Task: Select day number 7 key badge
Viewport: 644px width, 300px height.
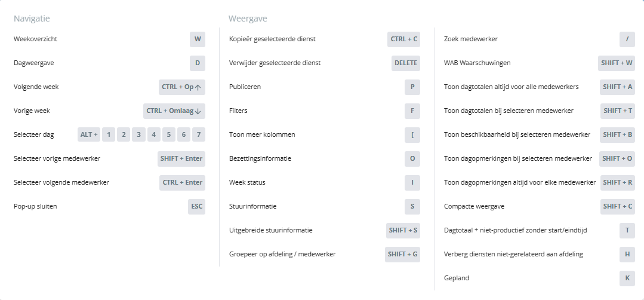Action: tap(198, 135)
